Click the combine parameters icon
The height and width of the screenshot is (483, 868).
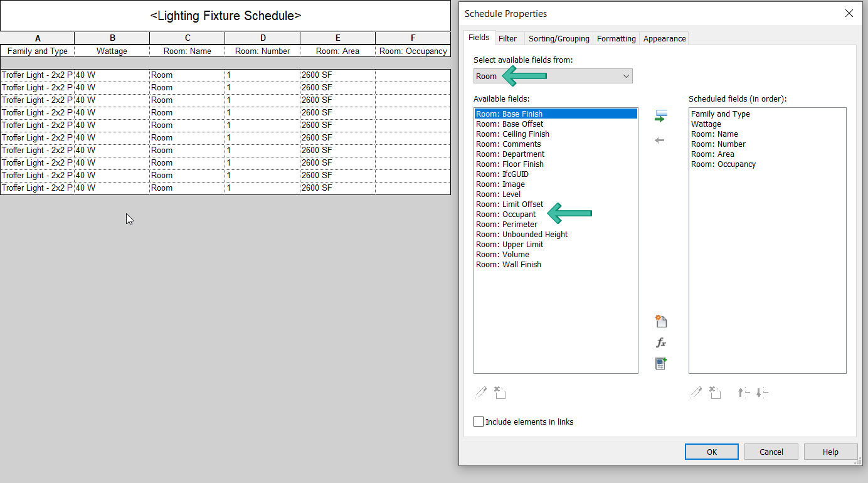(660, 363)
